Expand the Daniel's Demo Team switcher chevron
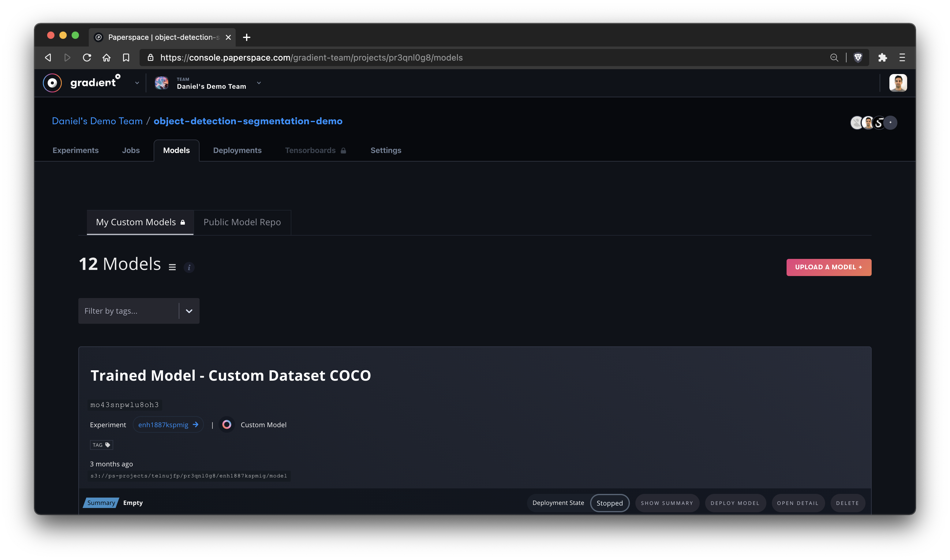The image size is (950, 560). click(x=259, y=83)
